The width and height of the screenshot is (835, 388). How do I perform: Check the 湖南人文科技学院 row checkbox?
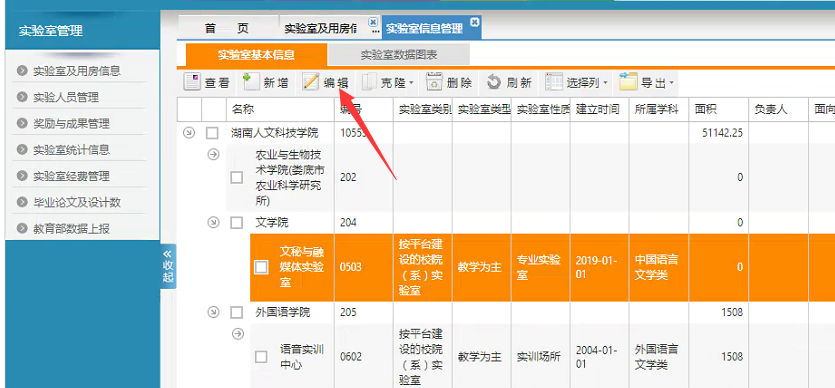(212, 133)
